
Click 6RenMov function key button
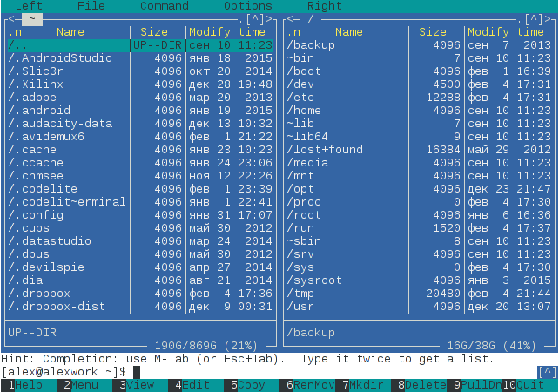(307, 385)
